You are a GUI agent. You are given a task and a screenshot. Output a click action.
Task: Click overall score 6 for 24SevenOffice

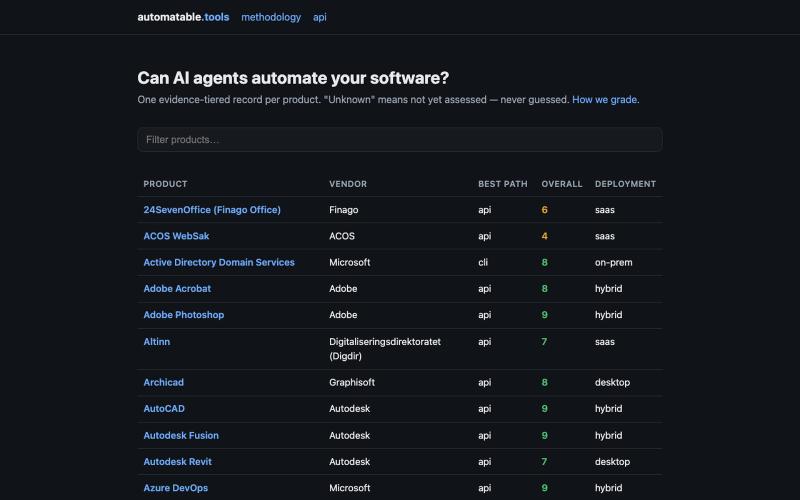pos(544,210)
